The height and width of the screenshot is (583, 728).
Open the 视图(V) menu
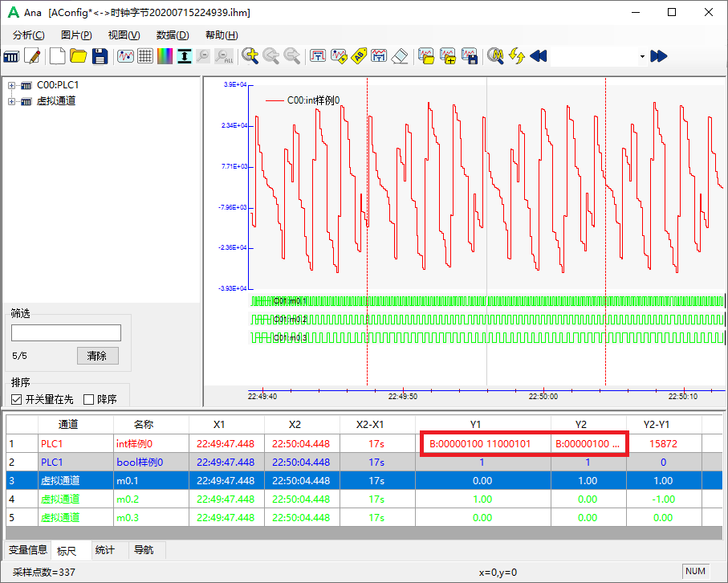point(121,35)
